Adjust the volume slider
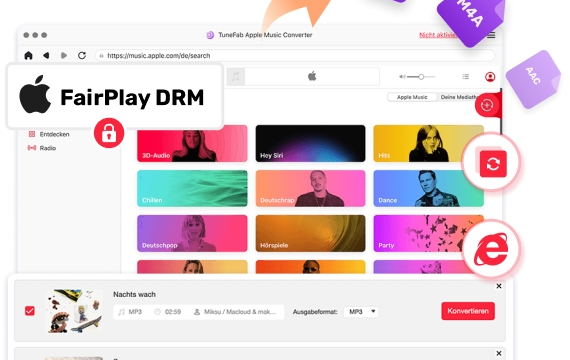The image size is (570, 360). tap(421, 77)
